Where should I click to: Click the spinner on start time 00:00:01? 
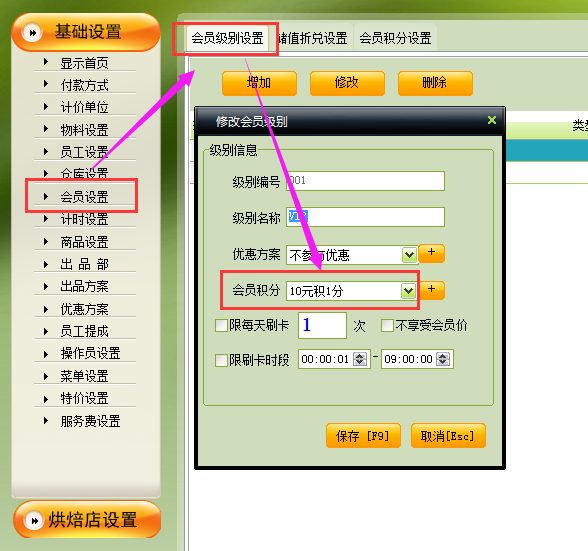(x=360, y=359)
